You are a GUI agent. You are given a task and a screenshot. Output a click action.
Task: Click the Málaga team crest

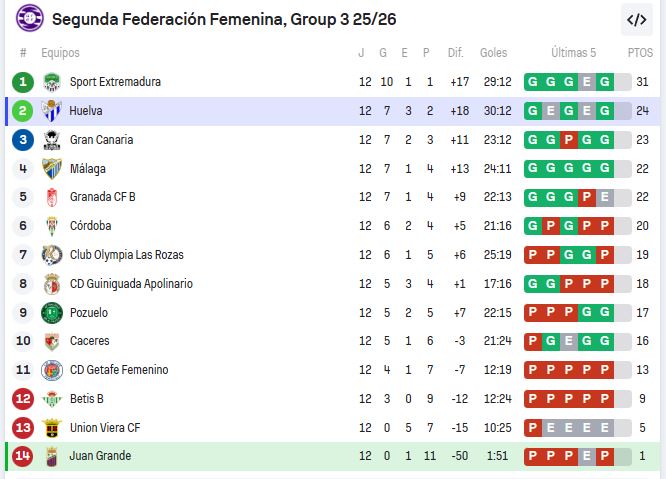[52, 169]
